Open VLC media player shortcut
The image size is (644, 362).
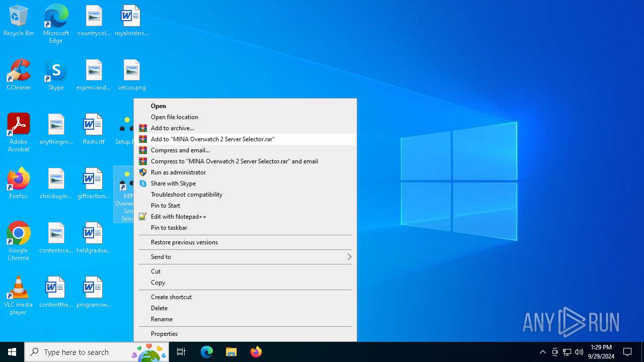(x=19, y=295)
